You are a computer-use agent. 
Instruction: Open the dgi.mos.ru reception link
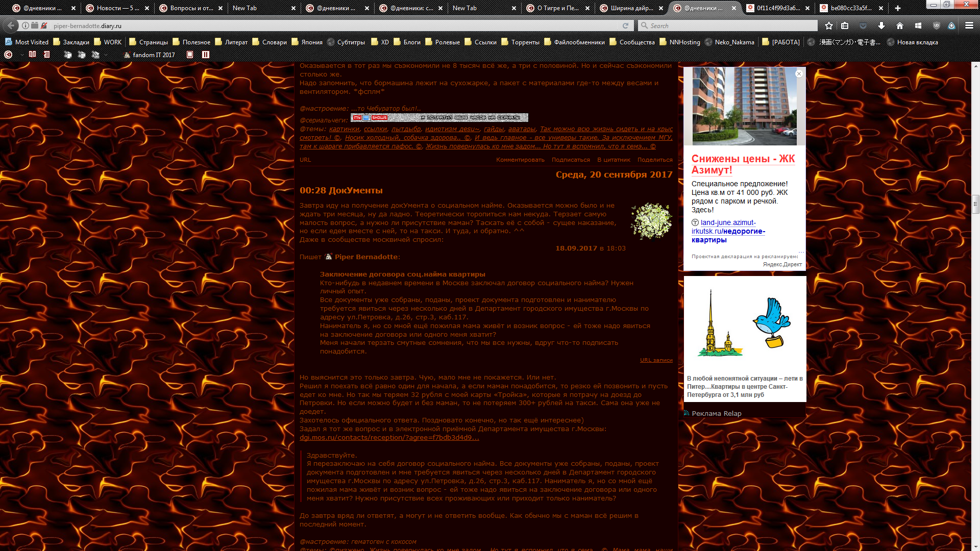tap(389, 437)
